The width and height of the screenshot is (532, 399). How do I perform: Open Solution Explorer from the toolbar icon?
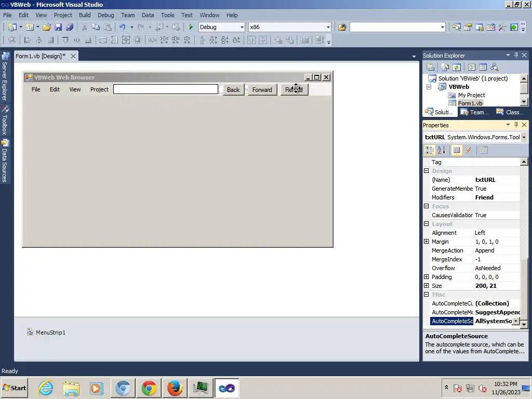[456, 27]
